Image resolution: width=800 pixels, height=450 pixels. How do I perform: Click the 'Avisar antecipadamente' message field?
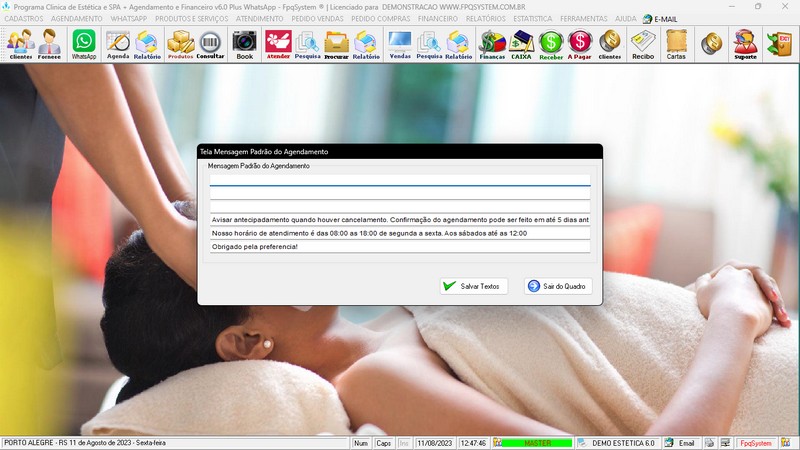click(x=400, y=220)
